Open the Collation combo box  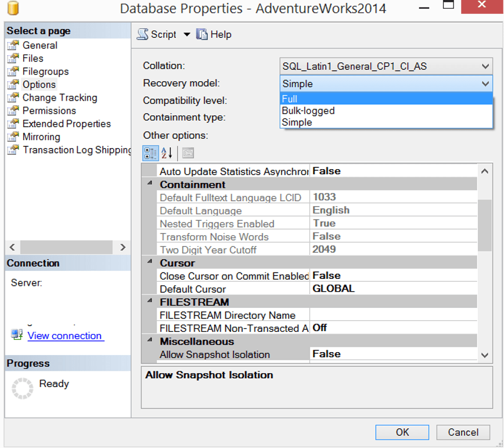386,66
